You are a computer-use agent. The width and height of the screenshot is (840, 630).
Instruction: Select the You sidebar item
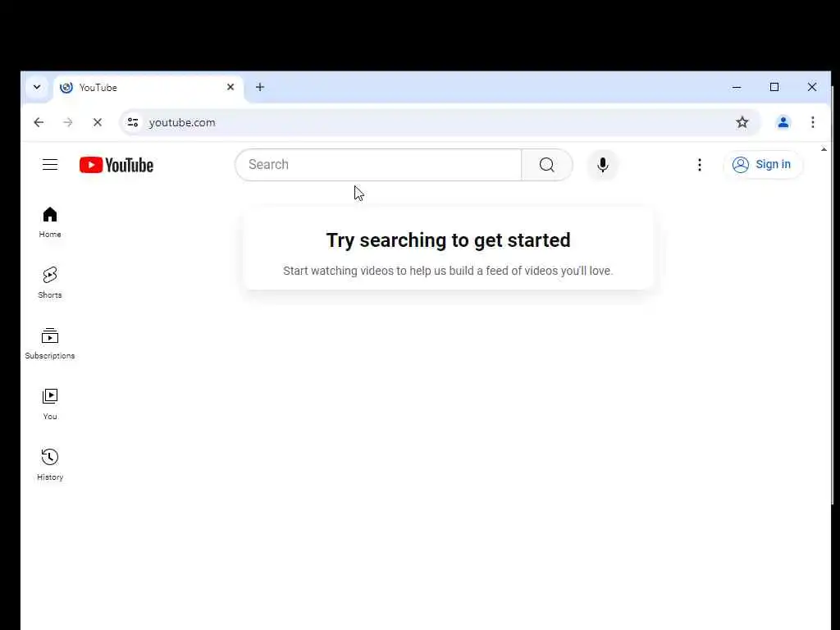[x=50, y=404]
